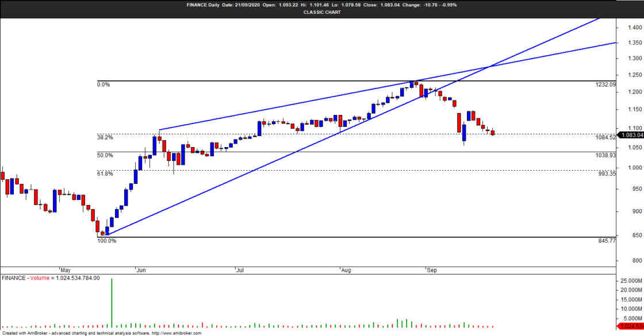This screenshot has width=644, height=336.
Task: Select the 38.2% Fibonacci level label
Action: (x=105, y=137)
